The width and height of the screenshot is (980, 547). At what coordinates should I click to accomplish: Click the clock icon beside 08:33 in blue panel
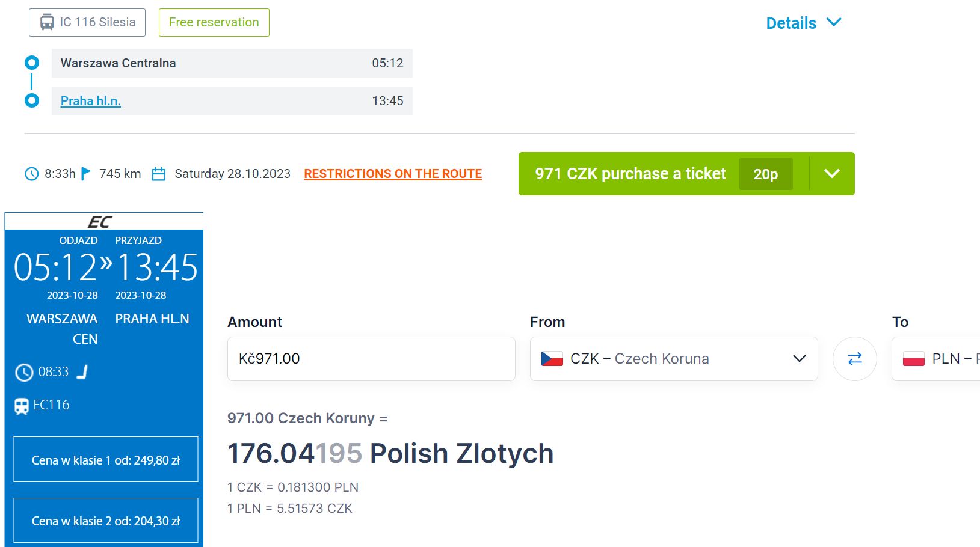(24, 373)
